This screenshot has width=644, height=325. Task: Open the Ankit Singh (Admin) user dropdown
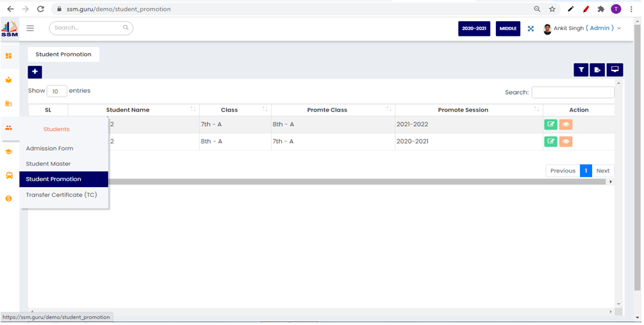click(583, 28)
